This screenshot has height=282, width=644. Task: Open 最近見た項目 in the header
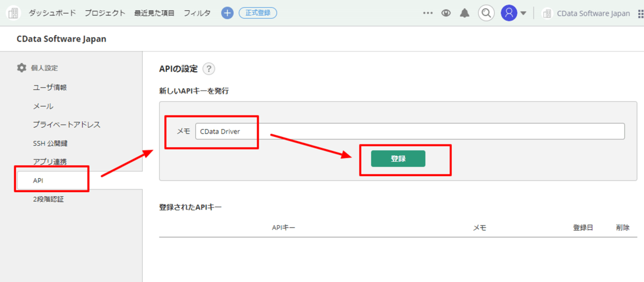click(x=155, y=13)
